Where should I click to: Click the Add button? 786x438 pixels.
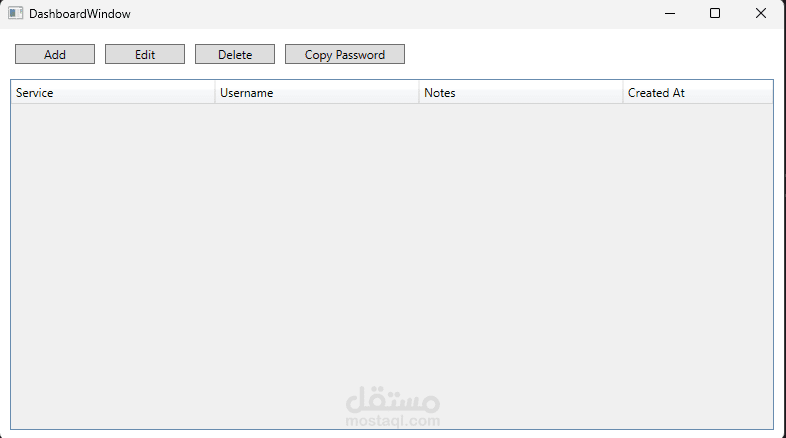click(55, 54)
